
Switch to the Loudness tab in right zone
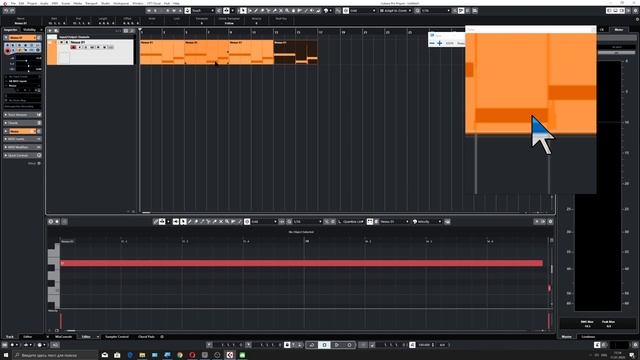tap(588, 337)
